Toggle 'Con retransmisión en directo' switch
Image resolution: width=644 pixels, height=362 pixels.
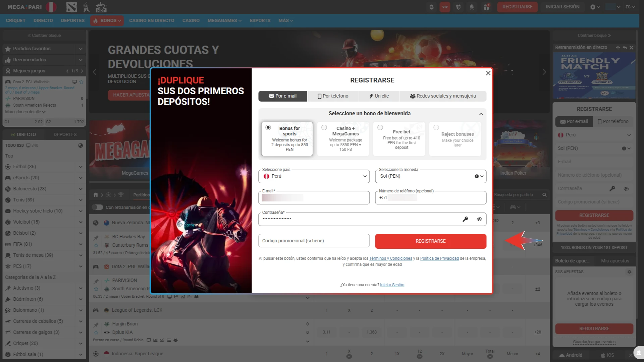[97, 207]
